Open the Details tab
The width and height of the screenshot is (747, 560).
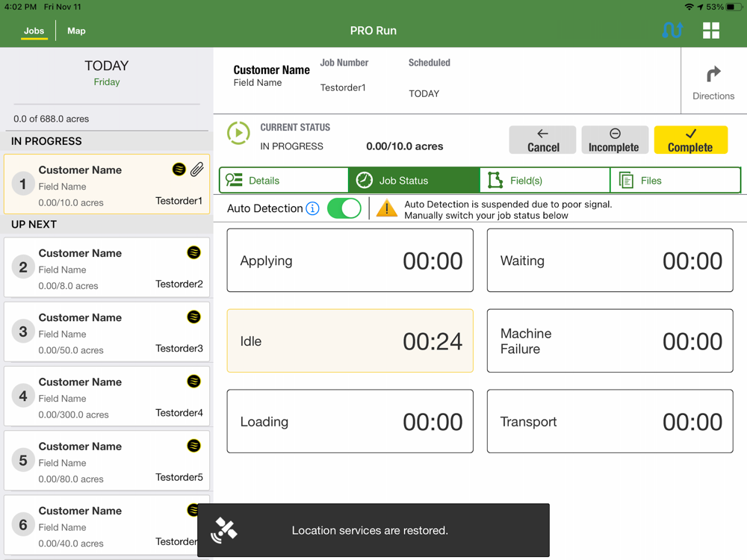coord(284,180)
